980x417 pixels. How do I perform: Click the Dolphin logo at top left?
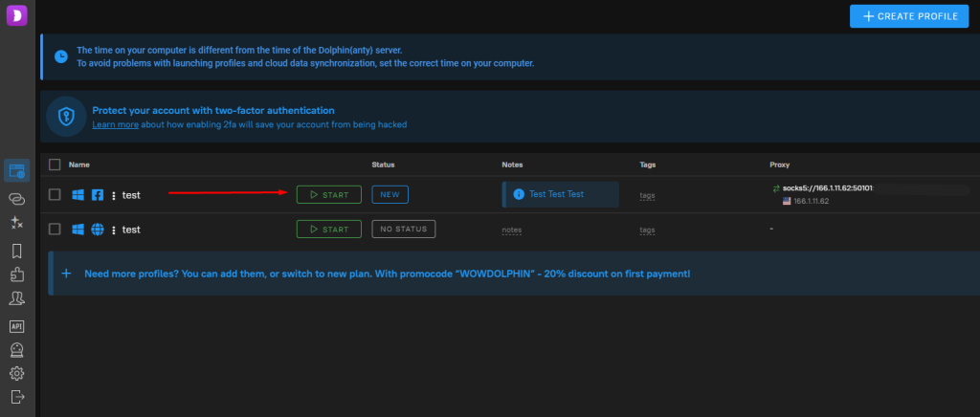click(x=17, y=14)
